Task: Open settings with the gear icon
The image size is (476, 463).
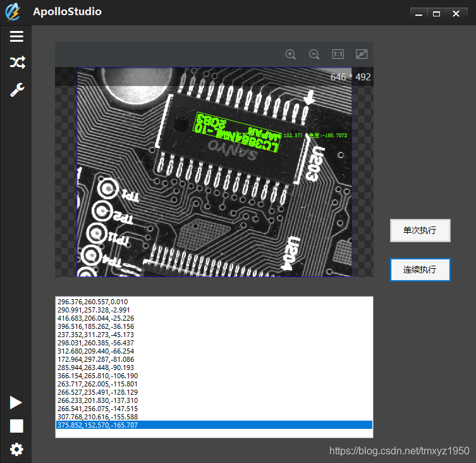Action: click(16, 449)
